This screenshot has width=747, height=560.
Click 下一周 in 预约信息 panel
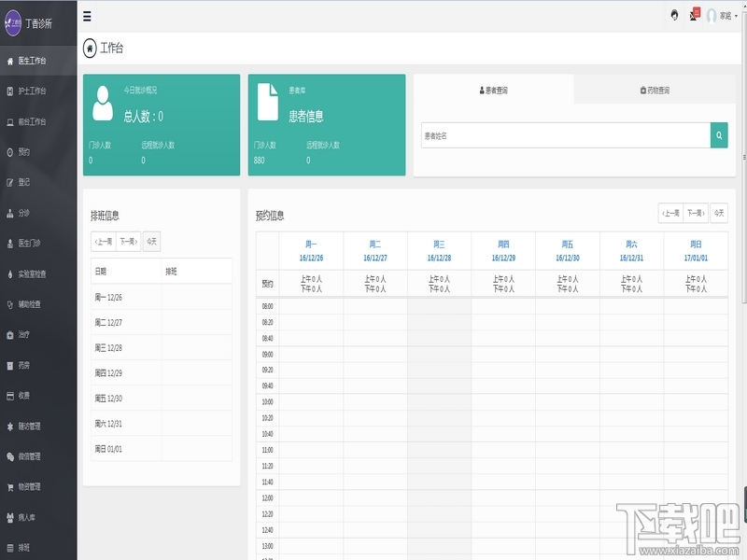[696, 214]
